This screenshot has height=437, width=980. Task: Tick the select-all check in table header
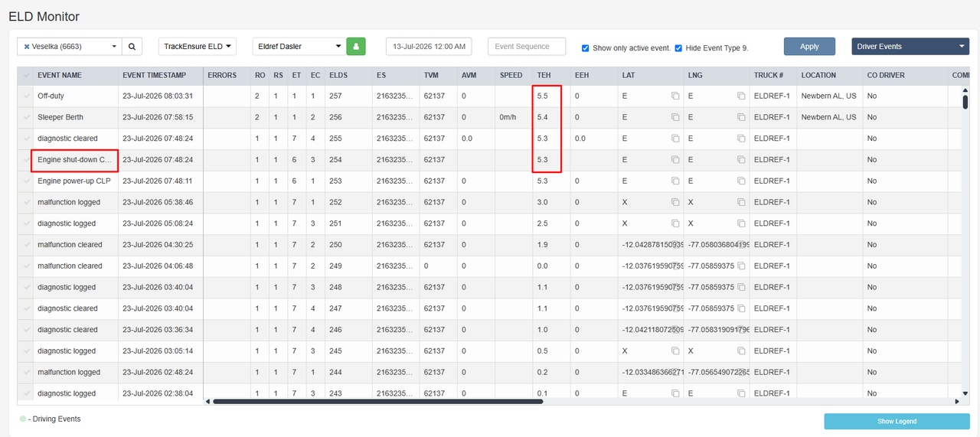(x=27, y=76)
